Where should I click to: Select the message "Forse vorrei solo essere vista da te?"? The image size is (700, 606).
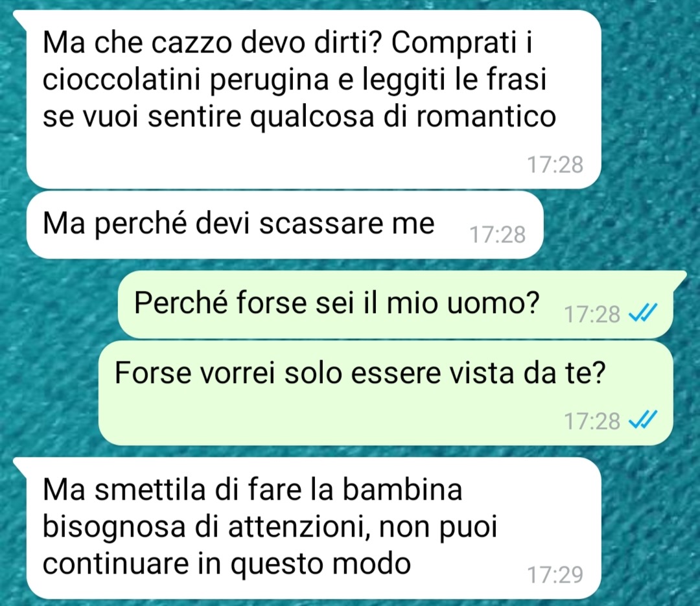click(386, 393)
